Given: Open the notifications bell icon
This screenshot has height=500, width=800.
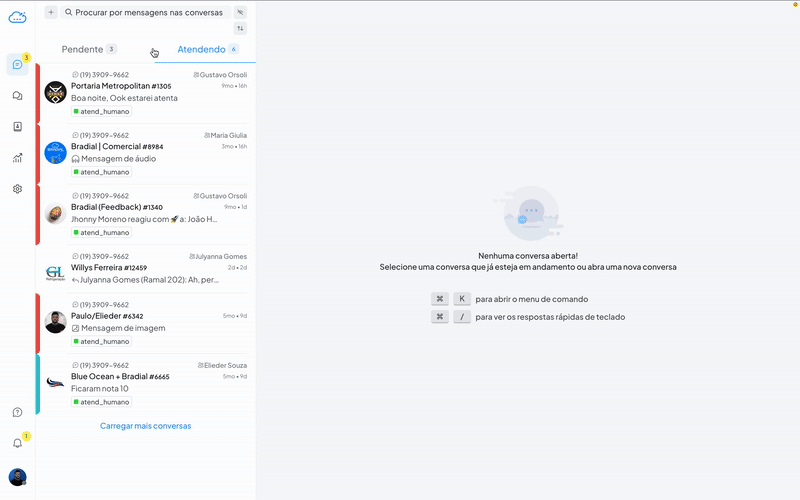Looking at the screenshot, I should coord(17,443).
